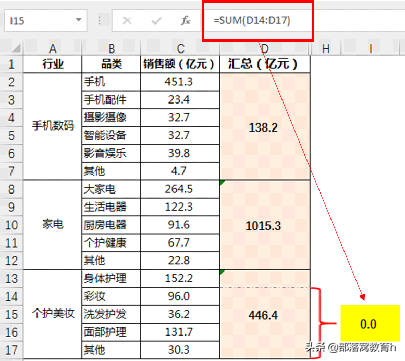The width and height of the screenshot is (405, 361).
Task: Open the Insert Function fx dialog
Action: tap(185, 21)
